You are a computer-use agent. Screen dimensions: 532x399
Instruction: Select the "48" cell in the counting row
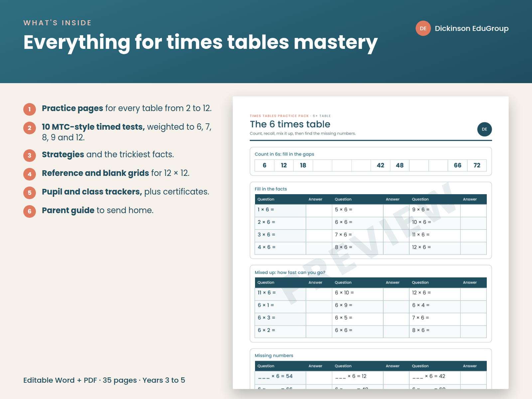pyautogui.click(x=400, y=165)
